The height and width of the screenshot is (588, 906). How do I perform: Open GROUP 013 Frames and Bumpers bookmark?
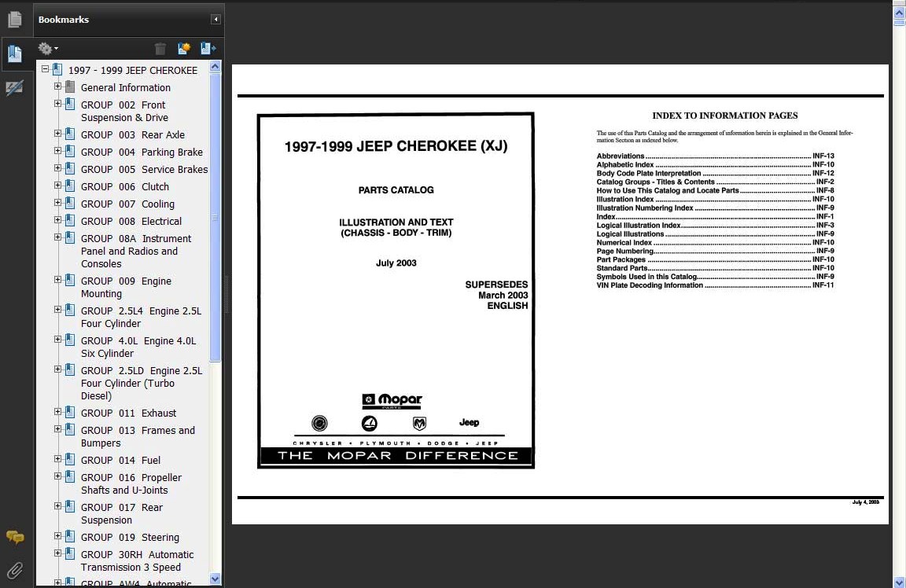(138, 436)
